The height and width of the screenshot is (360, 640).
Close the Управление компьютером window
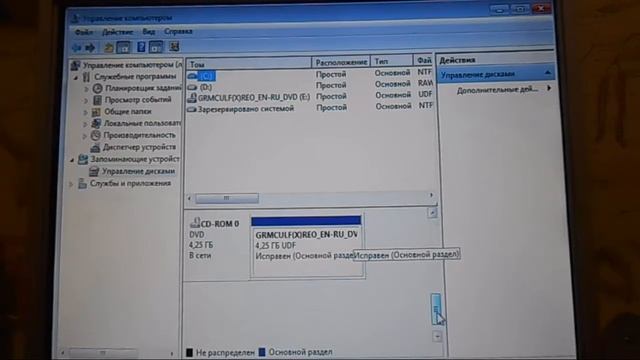[x=541, y=8]
